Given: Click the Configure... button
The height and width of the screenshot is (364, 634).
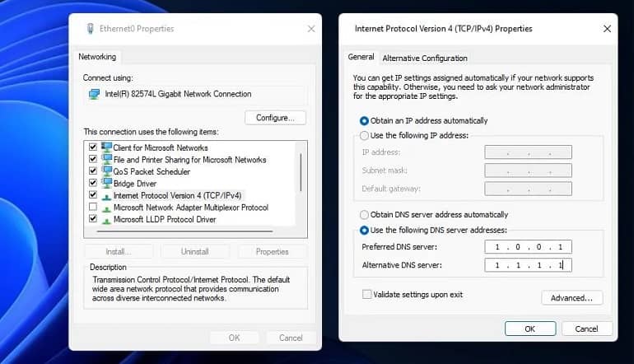Looking at the screenshot, I should point(275,118).
